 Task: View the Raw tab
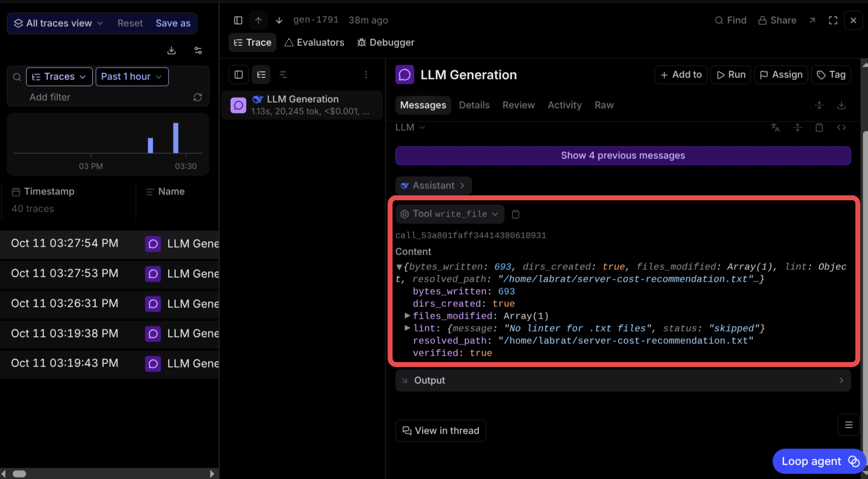coord(604,105)
